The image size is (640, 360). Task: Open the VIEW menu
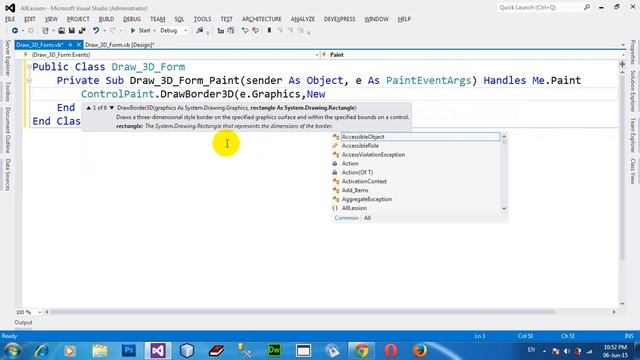(x=51, y=19)
